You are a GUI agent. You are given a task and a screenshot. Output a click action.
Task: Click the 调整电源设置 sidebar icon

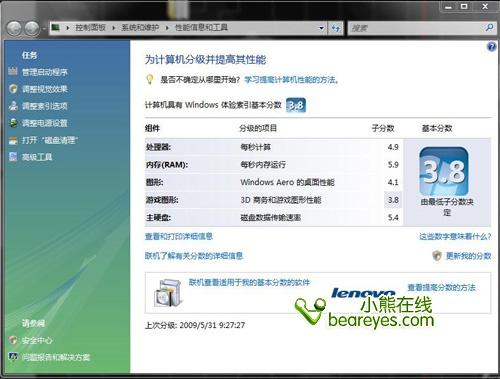coord(13,123)
